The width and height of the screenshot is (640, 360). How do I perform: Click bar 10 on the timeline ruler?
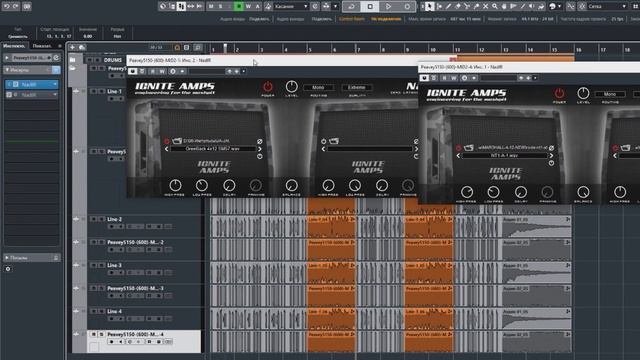(x=433, y=49)
